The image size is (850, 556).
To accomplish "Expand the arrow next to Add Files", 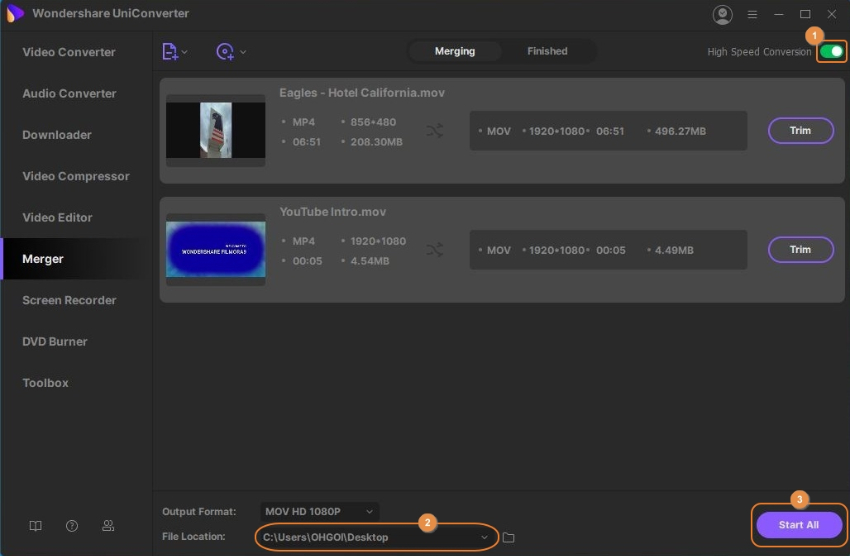I will pyautogui.click(x=185, y=52).
